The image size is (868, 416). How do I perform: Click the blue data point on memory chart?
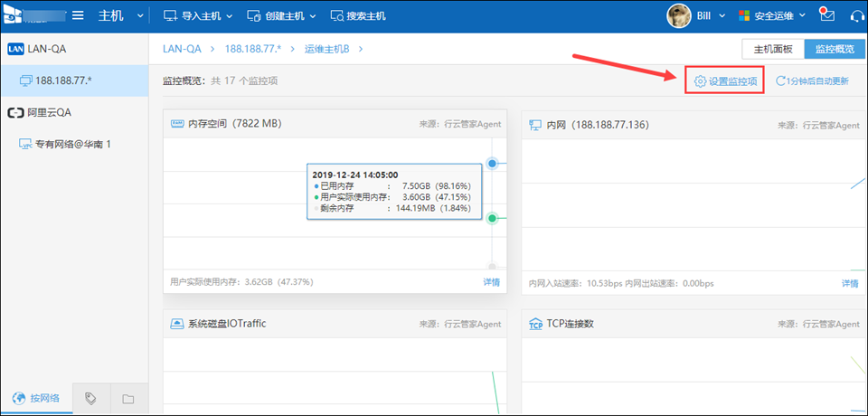[x=492, y=163]
